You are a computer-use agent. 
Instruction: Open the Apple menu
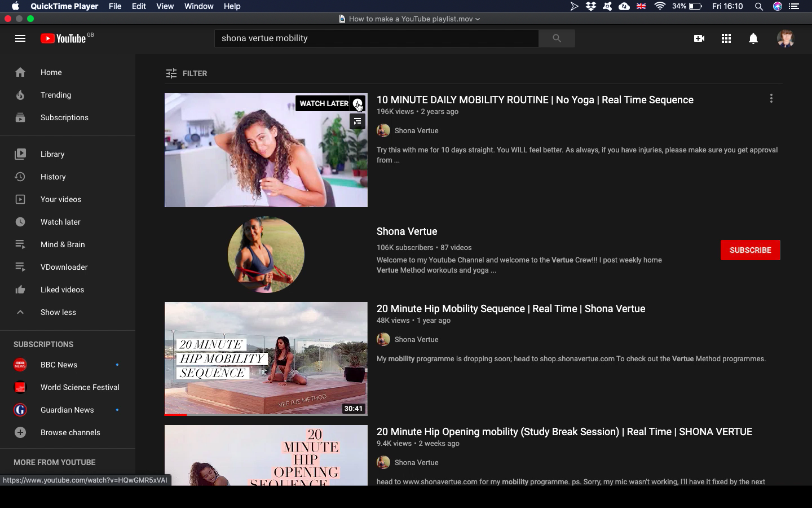point(15,6)
